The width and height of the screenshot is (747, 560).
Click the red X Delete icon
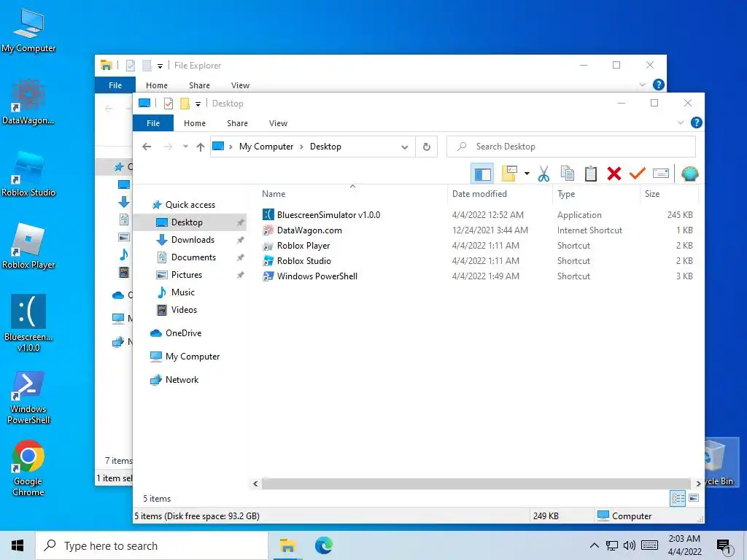614,174
